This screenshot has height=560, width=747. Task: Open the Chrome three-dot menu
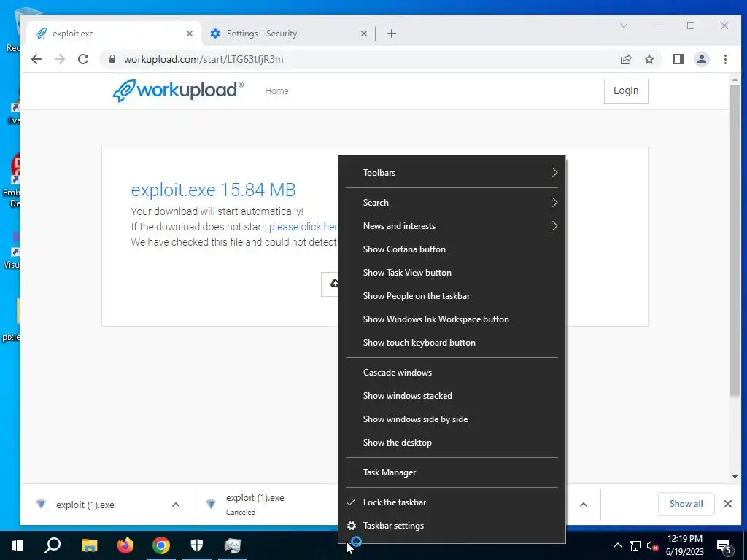coord(725,59)
